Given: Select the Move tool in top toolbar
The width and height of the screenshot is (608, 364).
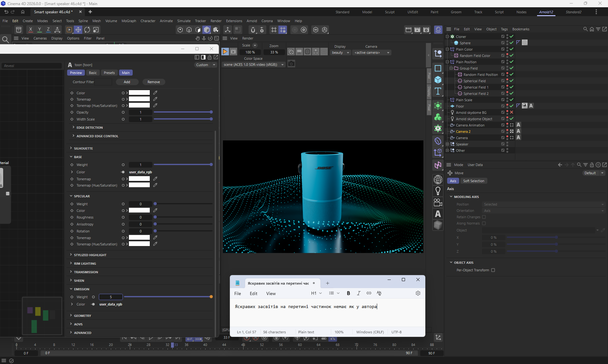Looking at the screenshot, I should pos(78,30).
